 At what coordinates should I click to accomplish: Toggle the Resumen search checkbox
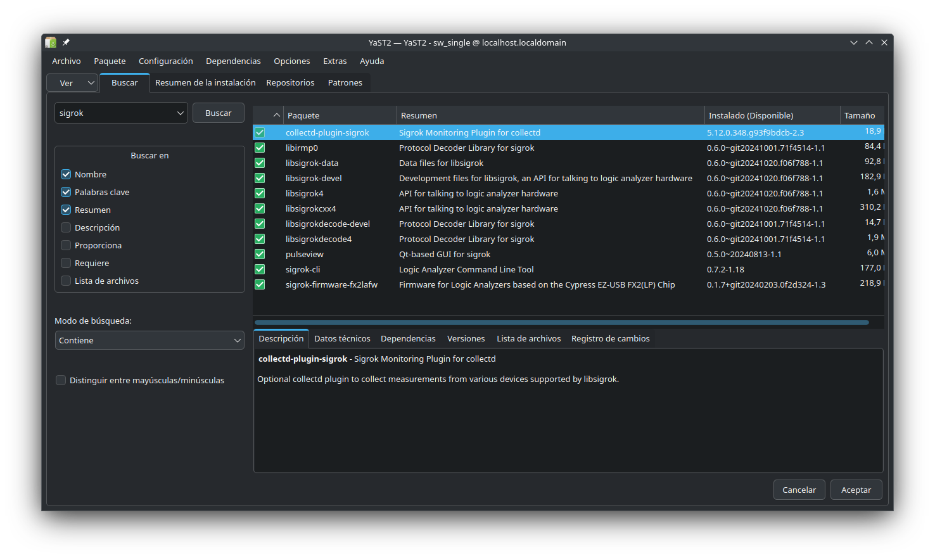[66, 210]
